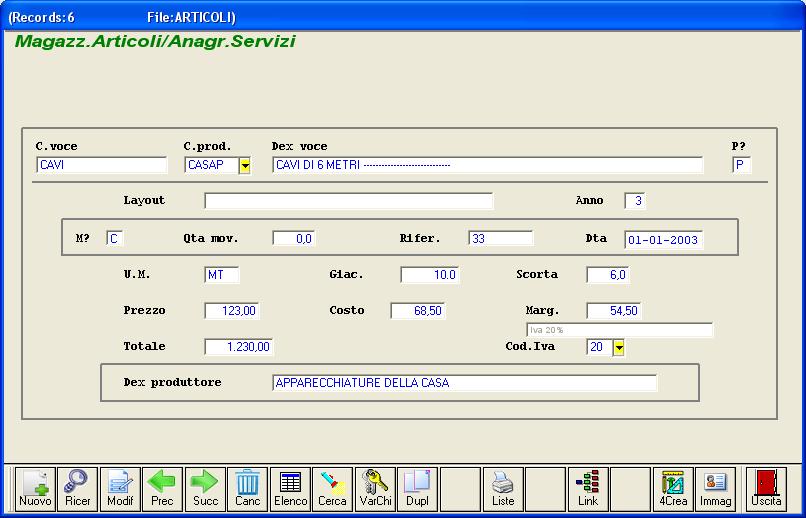Click the U.M. field containing MT

[x=222, y=275]
